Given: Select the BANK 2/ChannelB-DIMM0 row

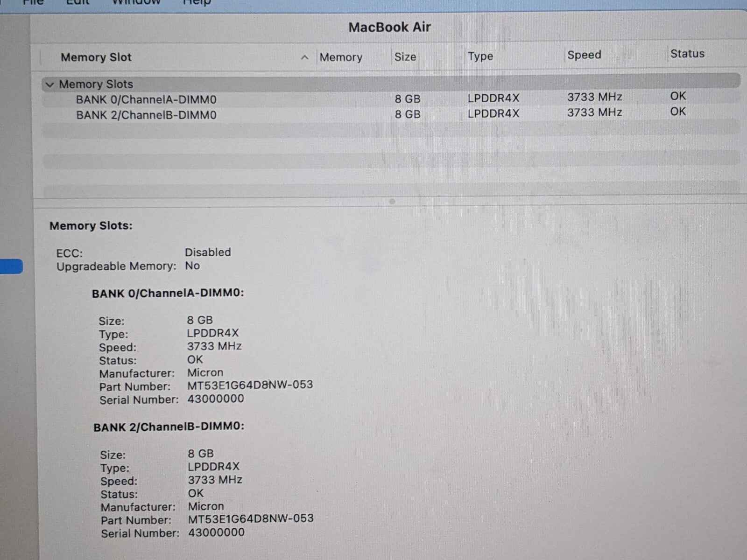Looking at the screenshot, I should click(146, 114).
